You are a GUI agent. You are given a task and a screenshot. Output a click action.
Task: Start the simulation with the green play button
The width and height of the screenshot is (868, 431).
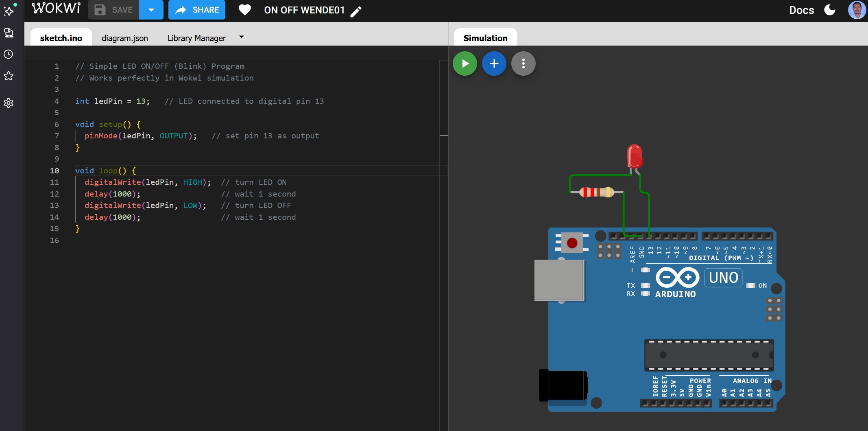[465, 63]
